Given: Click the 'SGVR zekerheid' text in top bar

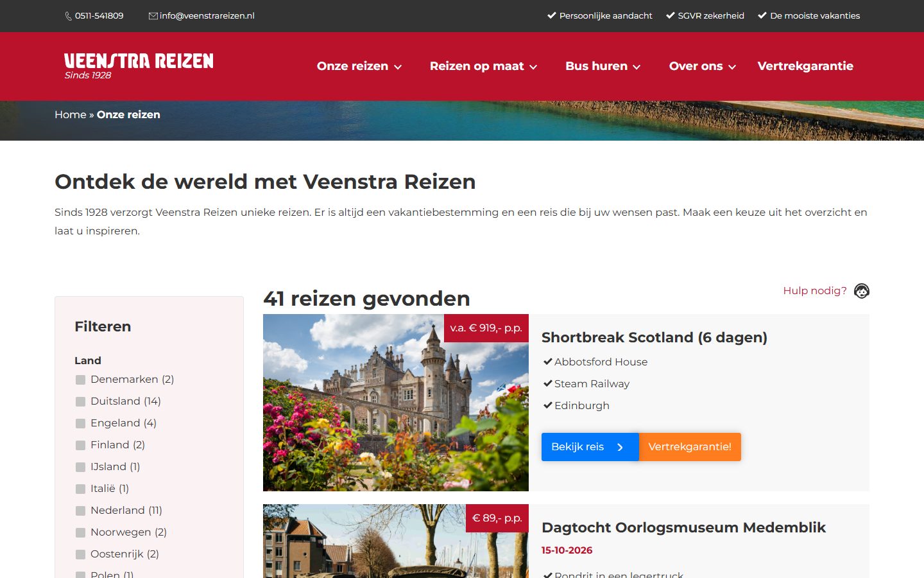Looking at the screenshot, I should pos(711,16).
